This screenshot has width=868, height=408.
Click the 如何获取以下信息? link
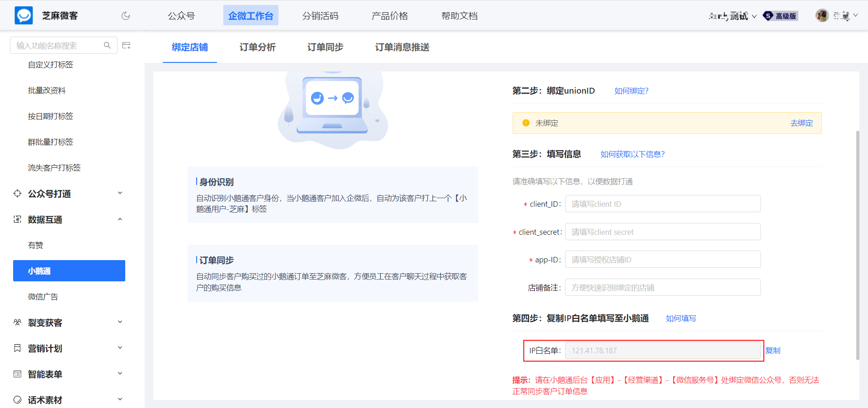[x=632, y=154]
